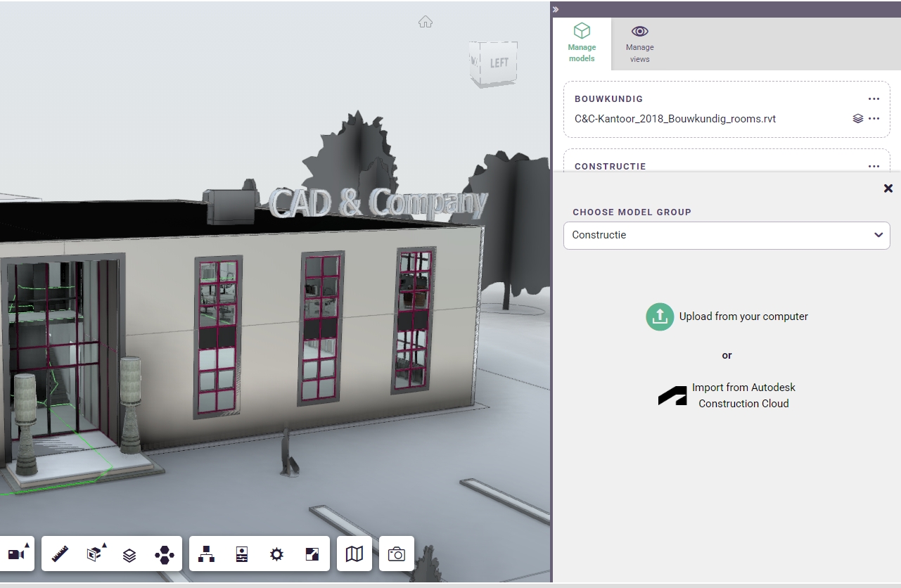Open the layers tool in bottom toolbar
The width and height of the screenshot is (901, 588).
(x=129, y=555)
